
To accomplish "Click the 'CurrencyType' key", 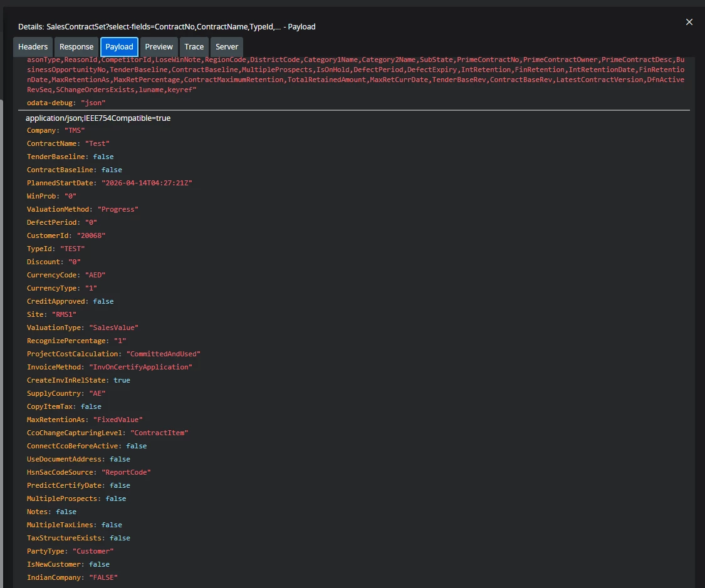I will [52, 289].
